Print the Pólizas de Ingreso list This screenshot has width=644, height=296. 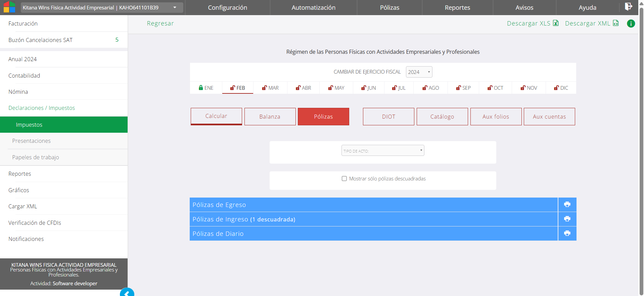coord(567,219)
